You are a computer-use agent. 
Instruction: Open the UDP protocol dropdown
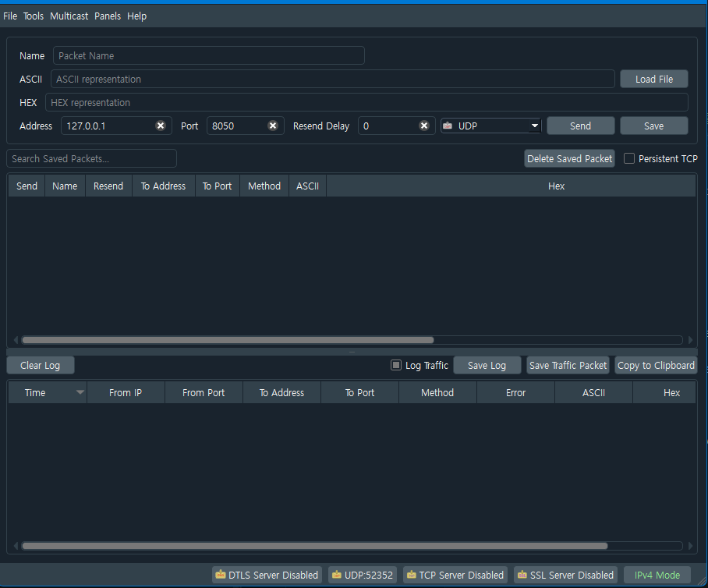coord(490,126)
